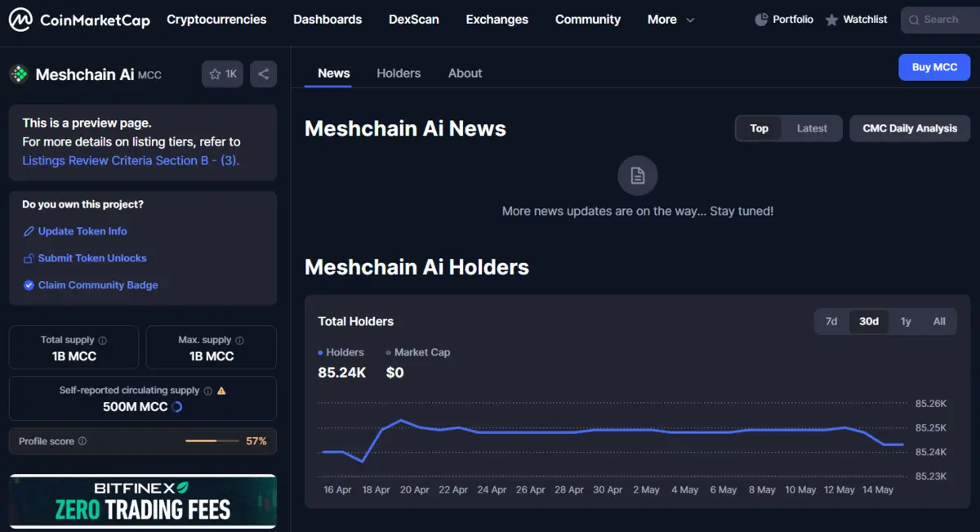This screenshot has width=980, height=532.
Task: Click the search magnifier icon
Action: (x=915, y=20)
